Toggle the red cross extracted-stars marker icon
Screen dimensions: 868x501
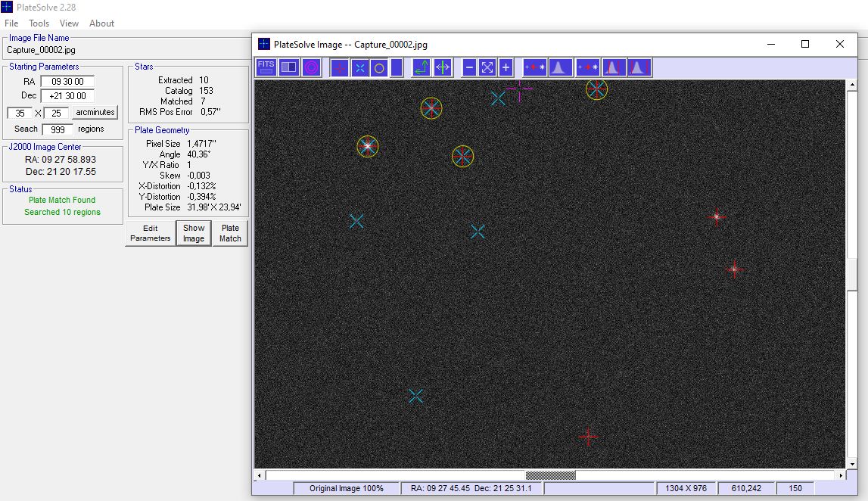click(x=339, y=67)
